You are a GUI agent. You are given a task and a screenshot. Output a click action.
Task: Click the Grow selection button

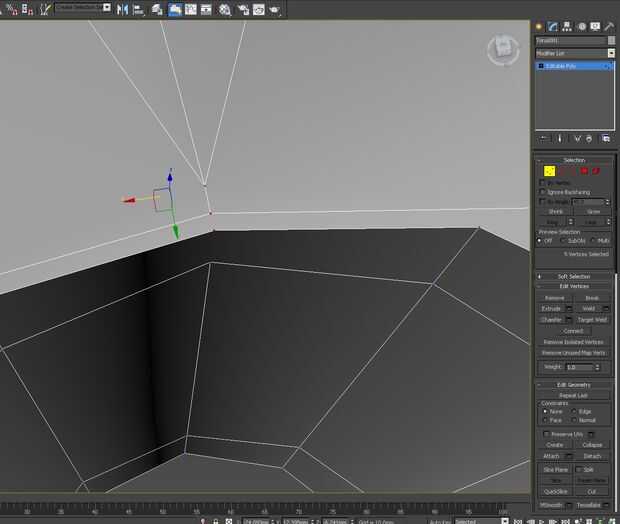click(x=593, y=212)
